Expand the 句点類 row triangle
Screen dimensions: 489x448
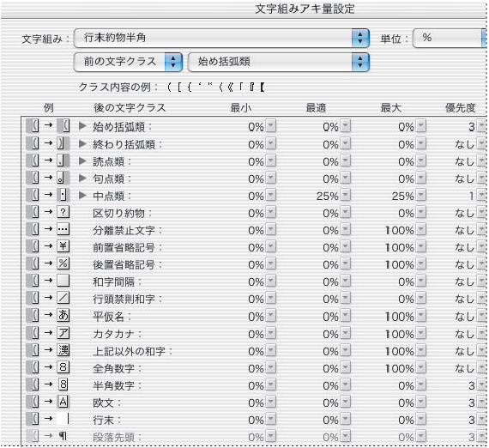tap(82, 178)
